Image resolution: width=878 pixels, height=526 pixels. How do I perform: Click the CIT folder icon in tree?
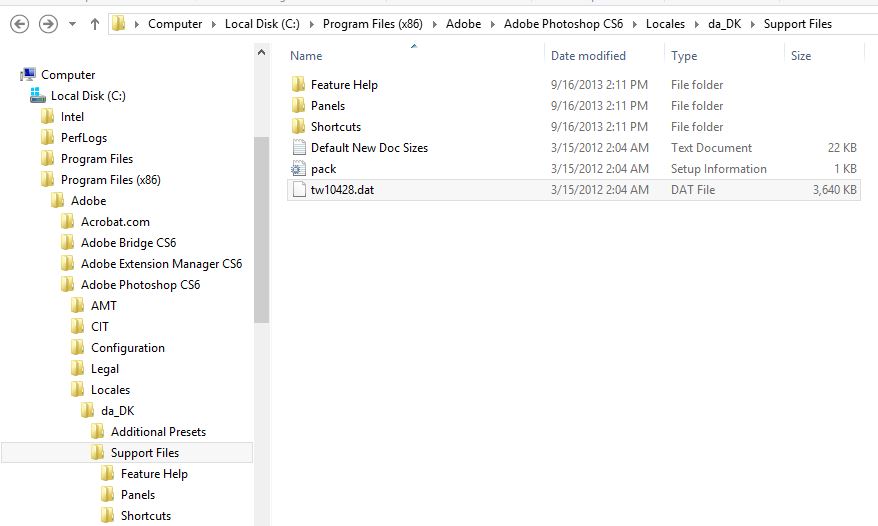tap(78, 327)
